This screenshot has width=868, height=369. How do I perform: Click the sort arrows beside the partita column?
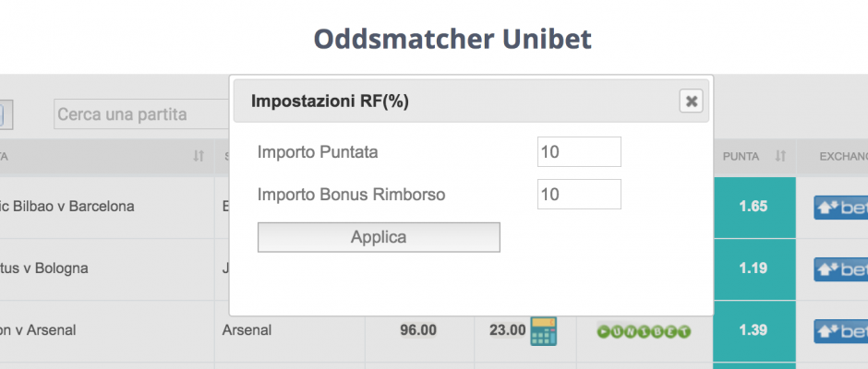[x=199, y=157]
